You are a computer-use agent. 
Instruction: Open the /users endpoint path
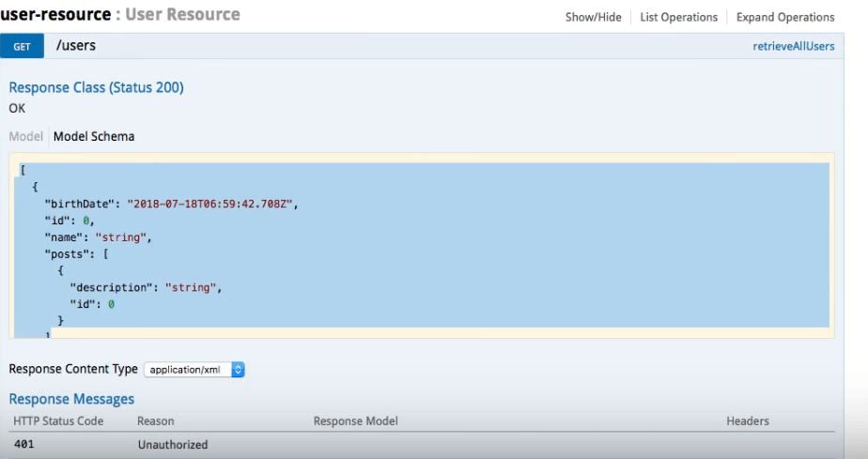(76, 45)
